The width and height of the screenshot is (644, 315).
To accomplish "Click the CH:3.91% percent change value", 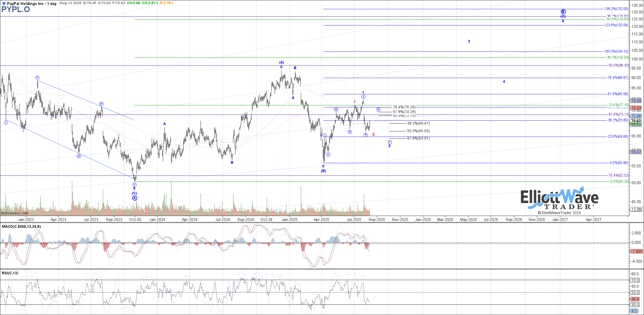I will (x=150, y=3).
